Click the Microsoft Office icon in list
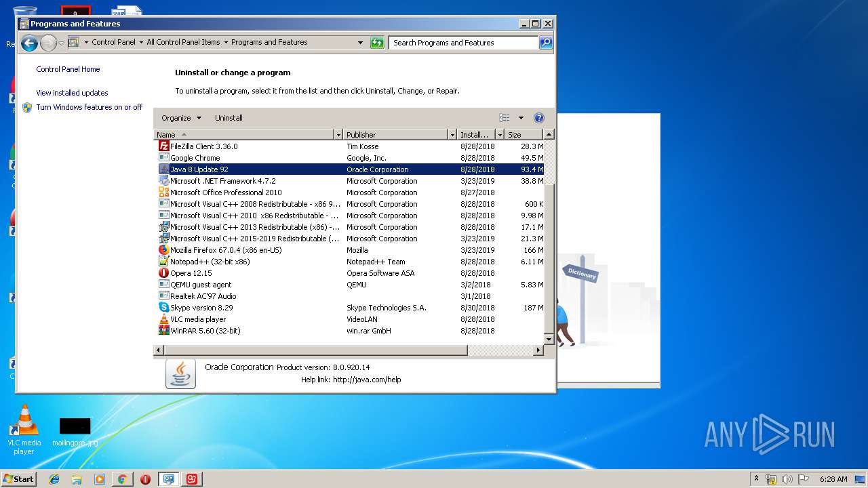 click(x=163, y=192)
